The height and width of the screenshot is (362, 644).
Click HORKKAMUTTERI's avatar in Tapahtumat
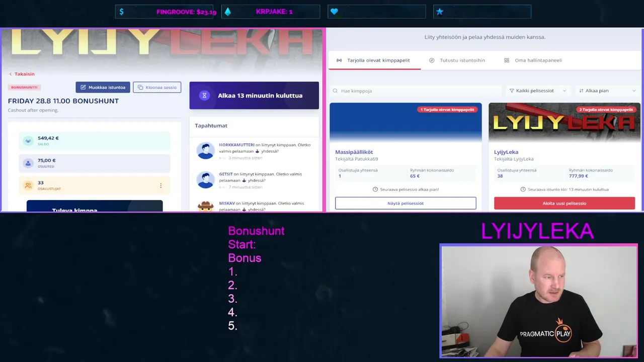point(205,150)
